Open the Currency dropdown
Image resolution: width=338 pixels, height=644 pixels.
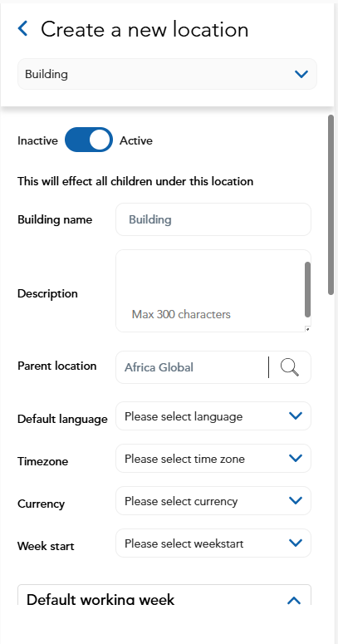pyautogui.click(x=213, y=501)
